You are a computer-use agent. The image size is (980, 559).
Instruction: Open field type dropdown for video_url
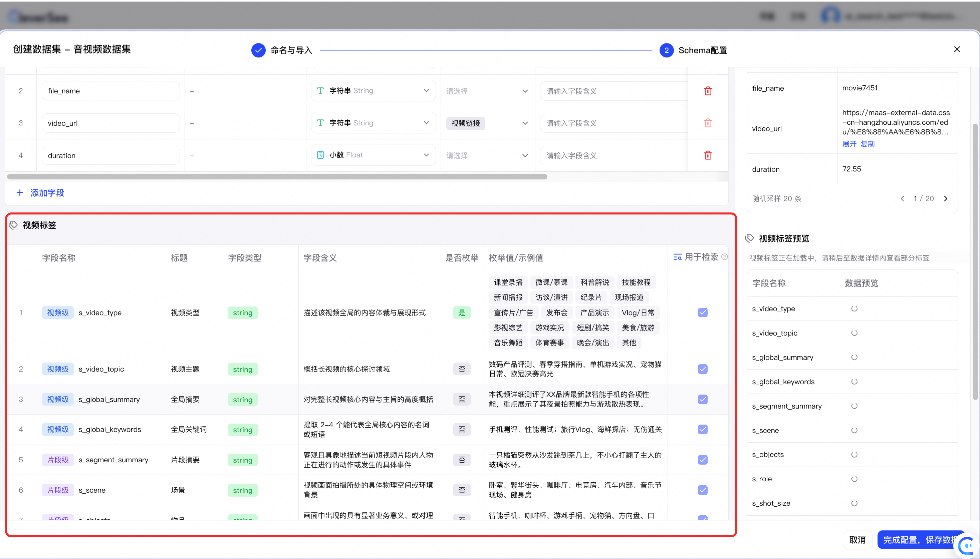pyautogui.click(x=373, y=123)
